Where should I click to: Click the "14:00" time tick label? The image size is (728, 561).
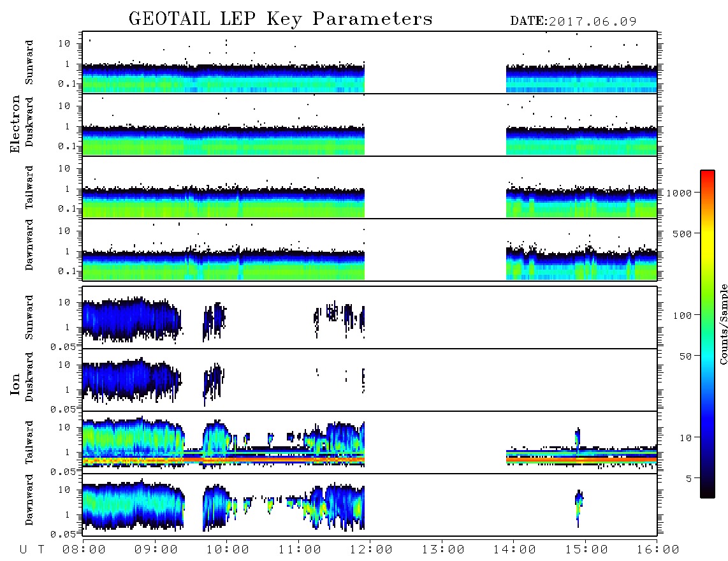(514, 550)
